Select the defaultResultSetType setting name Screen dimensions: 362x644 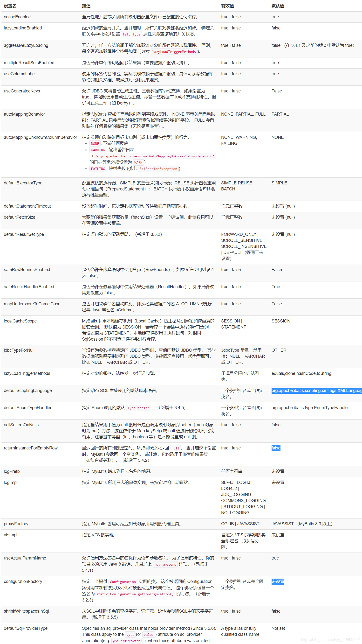[x=24, y=235]
